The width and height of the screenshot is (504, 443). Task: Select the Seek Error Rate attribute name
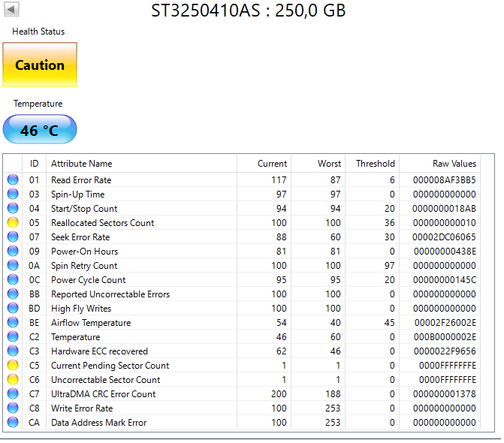(x=80, y=237)
